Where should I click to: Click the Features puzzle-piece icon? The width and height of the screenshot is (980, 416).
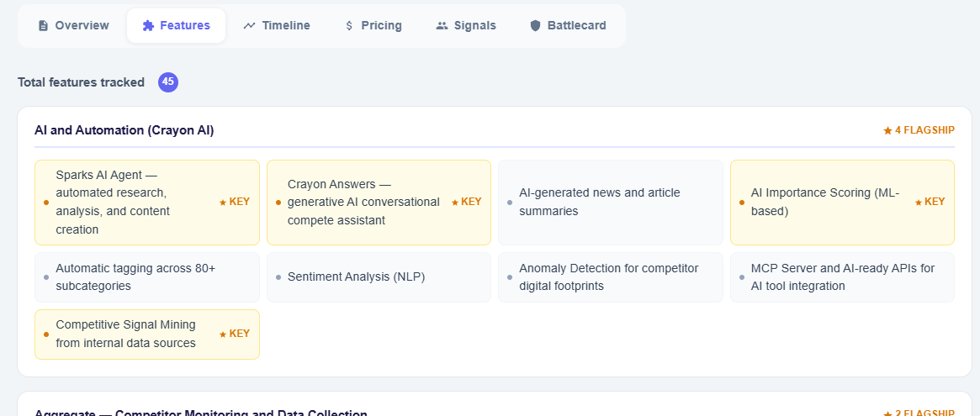148,25
